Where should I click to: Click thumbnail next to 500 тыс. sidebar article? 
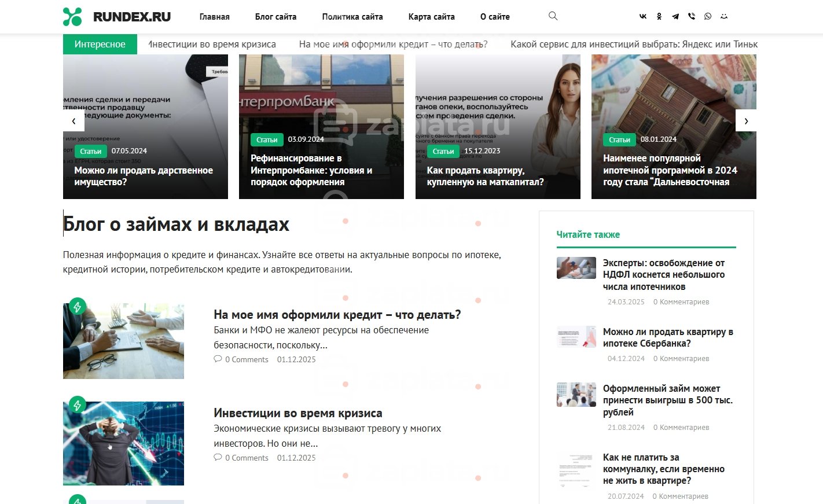[576, 394]
